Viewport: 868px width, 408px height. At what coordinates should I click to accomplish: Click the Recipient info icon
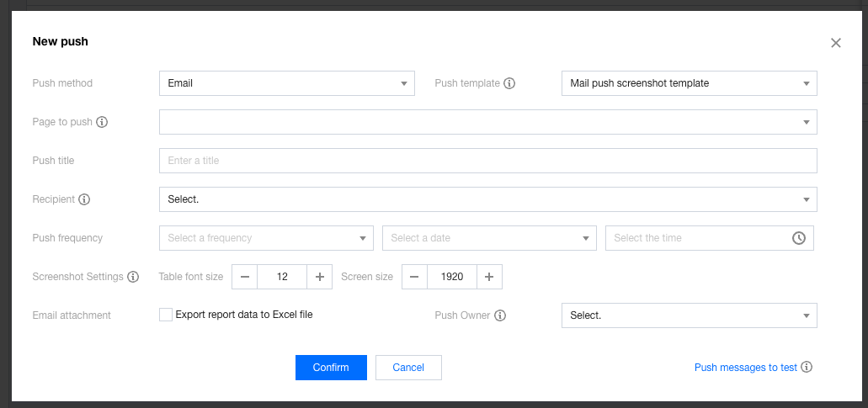pos(84,199)
